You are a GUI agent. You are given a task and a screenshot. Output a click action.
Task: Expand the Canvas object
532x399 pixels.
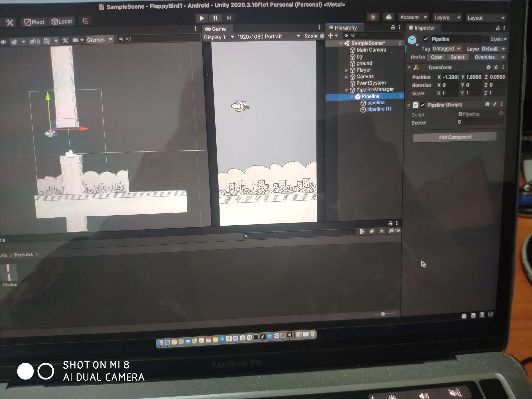click(x=346, y=77)
